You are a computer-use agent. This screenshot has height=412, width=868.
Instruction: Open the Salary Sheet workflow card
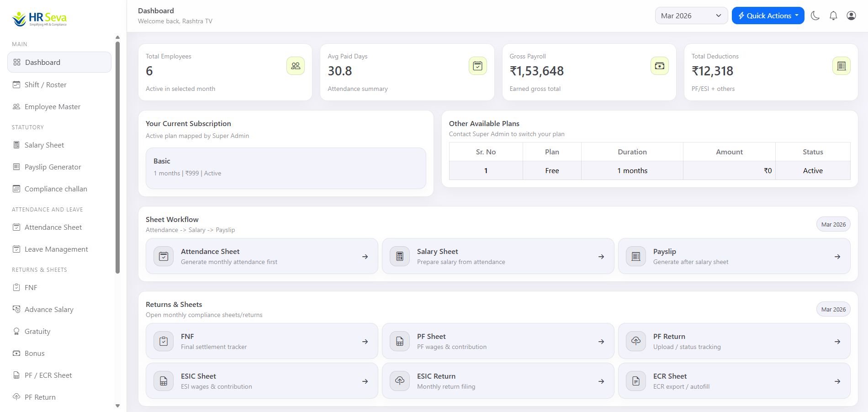click(x=498, y=256)
